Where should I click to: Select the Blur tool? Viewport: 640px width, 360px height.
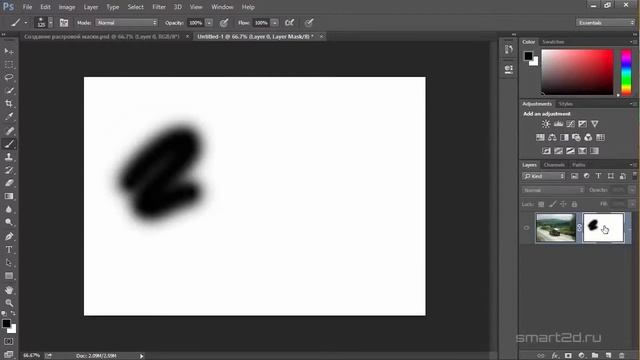(x=9, y=209)
